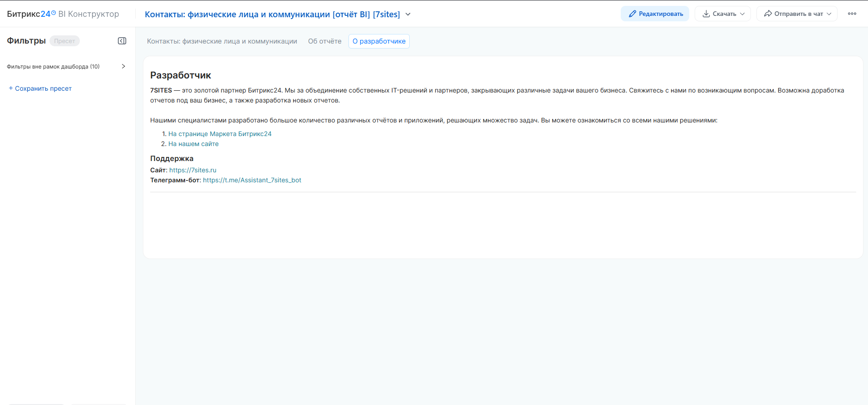868x405 pixels.
Task: Collapse the Фильтры sidebar panel icon
Action: tap(122, 41)
